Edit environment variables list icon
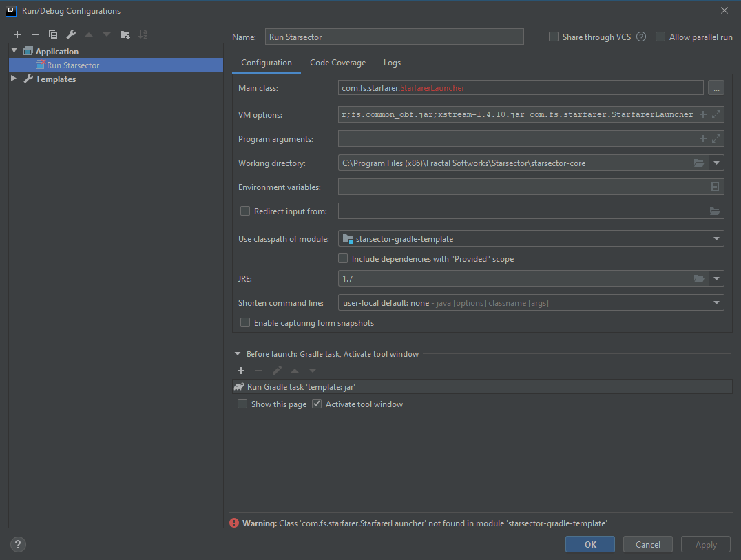Viewport: 741px width, 560px height. point(715,187)
